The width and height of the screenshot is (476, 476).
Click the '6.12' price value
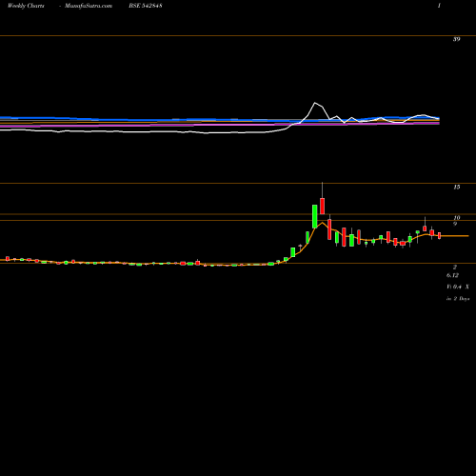pyautogui.click(x=452, y=275)
